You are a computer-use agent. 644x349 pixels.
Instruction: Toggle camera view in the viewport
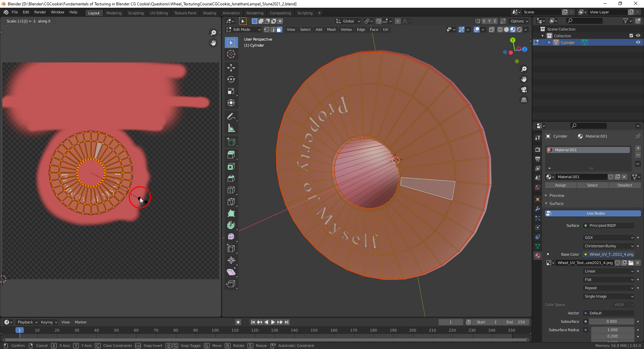point(524,90)
